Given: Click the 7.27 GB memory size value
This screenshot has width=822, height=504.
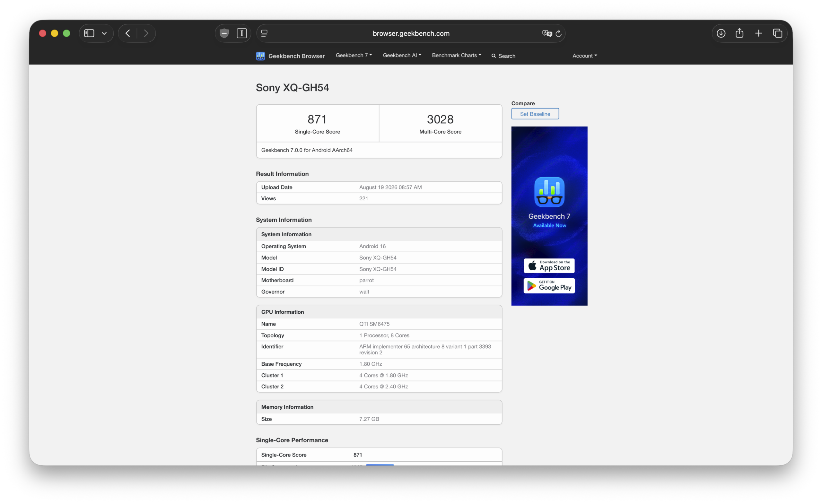Looking at the screenshot, I should click(369, 419).
